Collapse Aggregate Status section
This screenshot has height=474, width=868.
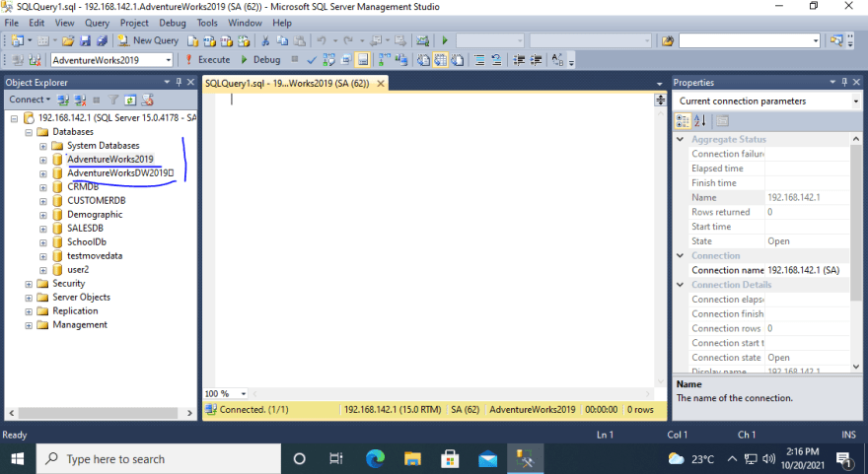tap(681, 139)
